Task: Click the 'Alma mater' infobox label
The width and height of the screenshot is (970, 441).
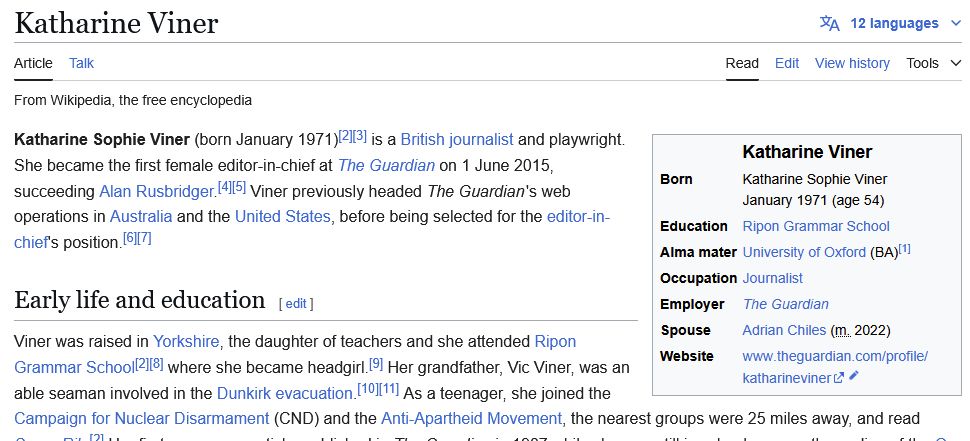Action: pos(698,252)
